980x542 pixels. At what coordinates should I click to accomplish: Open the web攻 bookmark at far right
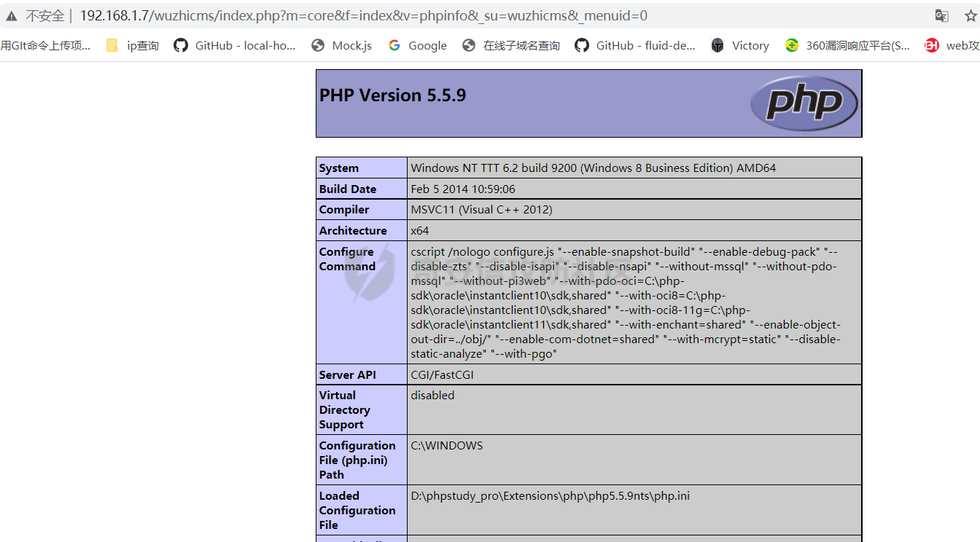tap(952, 45)
